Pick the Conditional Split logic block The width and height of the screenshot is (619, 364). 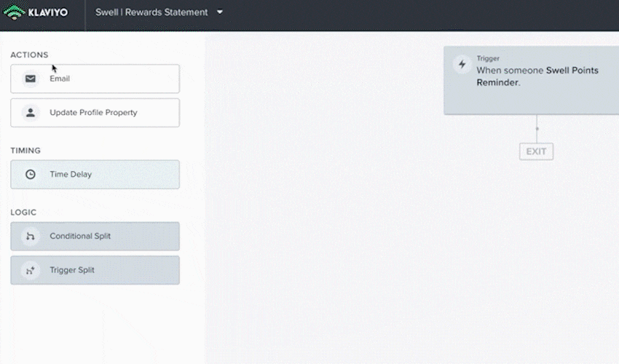pyautogui.click(x=95, y=236)
